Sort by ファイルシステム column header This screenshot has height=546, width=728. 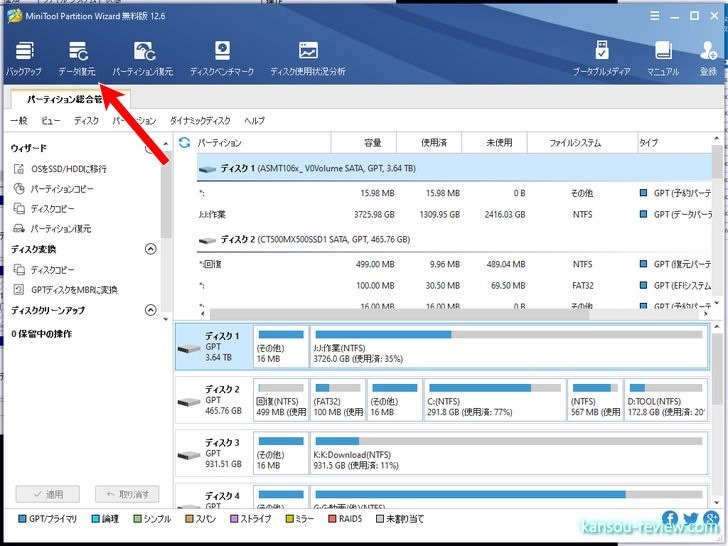[582, 143]
